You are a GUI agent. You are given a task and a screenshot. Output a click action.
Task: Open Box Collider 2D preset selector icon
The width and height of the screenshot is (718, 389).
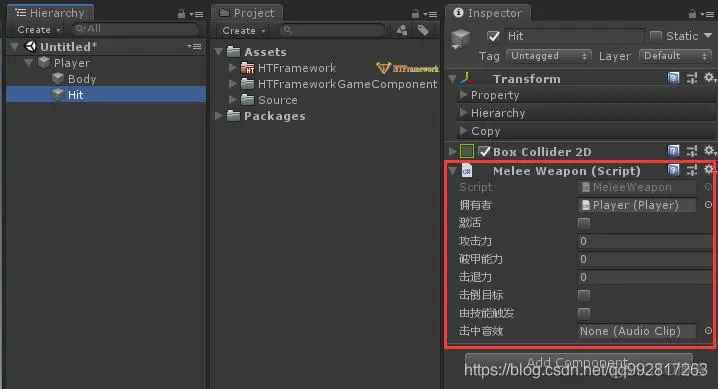pyautogui.click(x=691, y=151)
